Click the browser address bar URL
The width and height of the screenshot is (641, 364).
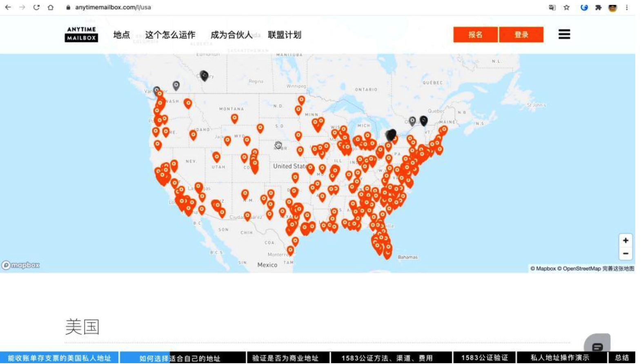click(113, 7)
